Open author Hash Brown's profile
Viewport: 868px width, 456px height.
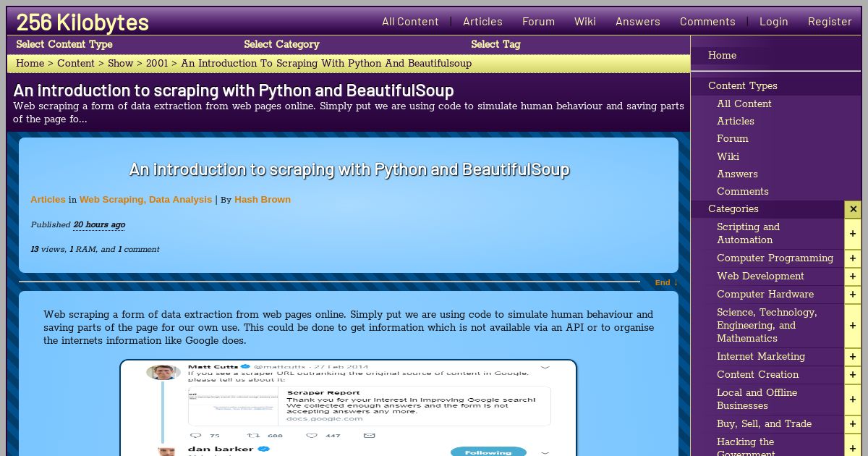click(x=263, y=200)
